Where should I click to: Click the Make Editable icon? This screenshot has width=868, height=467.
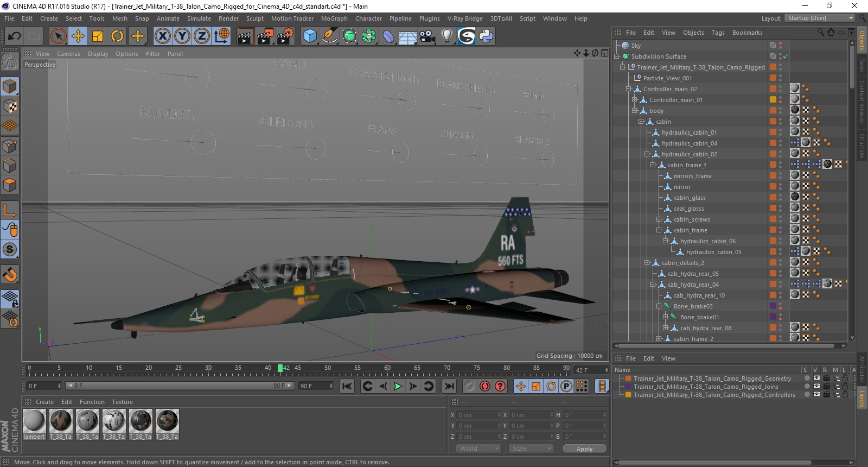pos(10,62)
